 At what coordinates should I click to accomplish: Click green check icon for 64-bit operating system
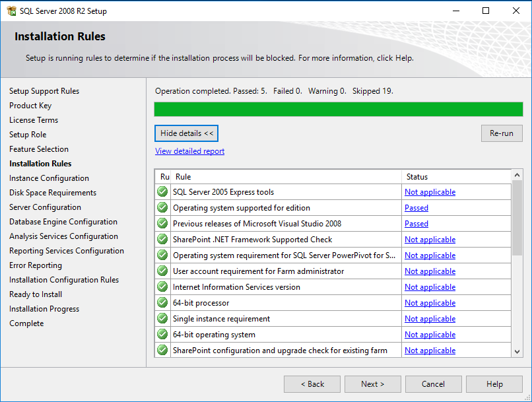pyautogui.click(x=162, y=335)
